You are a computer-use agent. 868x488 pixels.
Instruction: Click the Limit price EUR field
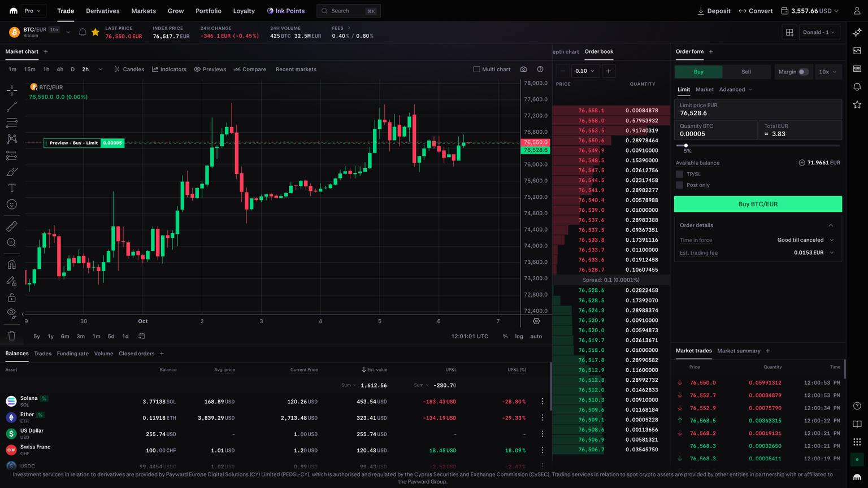pos(758,109)
